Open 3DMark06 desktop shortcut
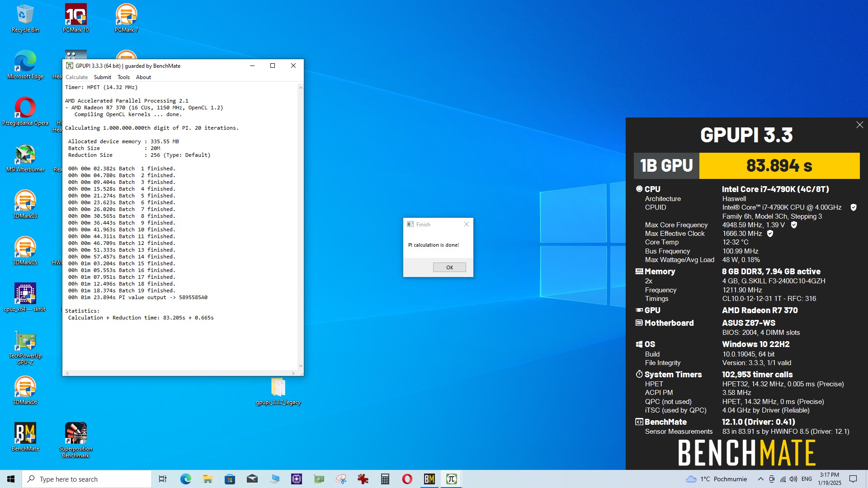 point(25,391)
